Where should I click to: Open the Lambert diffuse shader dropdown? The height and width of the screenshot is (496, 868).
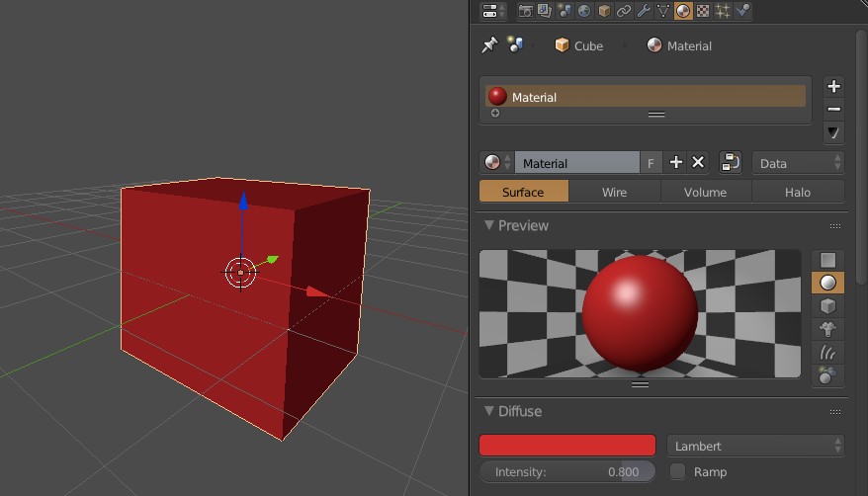click(755, 446)
